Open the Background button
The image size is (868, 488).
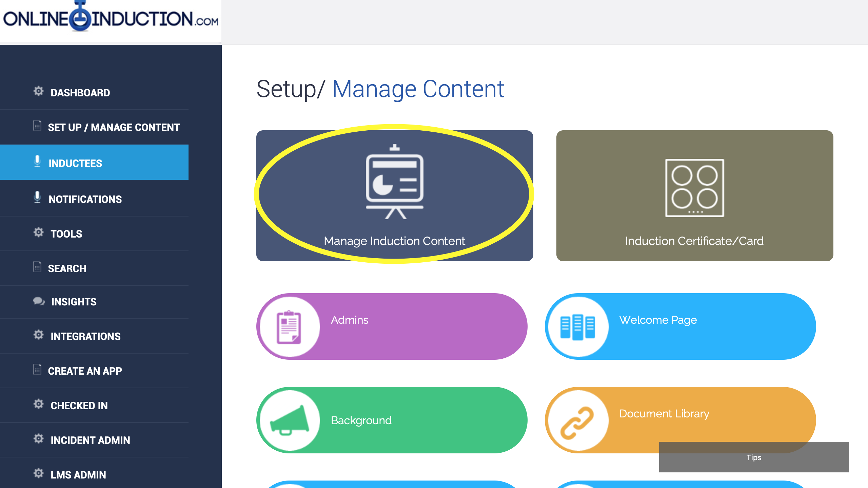pyautogui.click(x=392, y=420)
